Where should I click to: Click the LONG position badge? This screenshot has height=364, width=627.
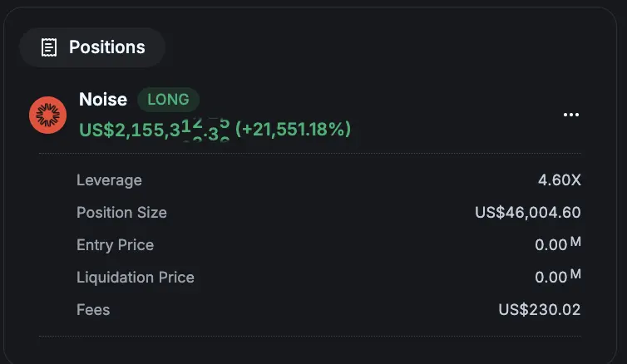pyautogui.click(x=168, y=100)
